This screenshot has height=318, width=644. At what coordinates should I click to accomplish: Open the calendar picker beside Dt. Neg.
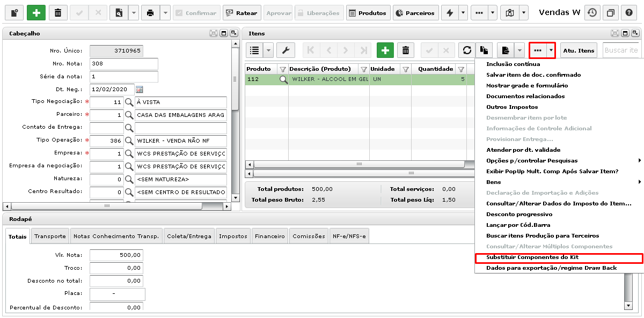pyautogui.click(x=140, y=89)
